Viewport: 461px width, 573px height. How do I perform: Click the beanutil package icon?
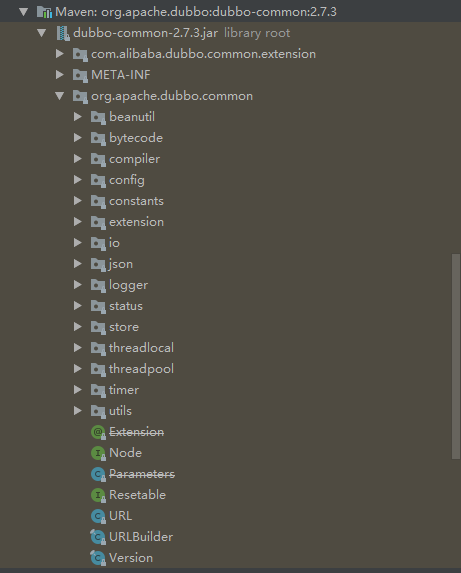pyautogui.click(x=98, y=117)
